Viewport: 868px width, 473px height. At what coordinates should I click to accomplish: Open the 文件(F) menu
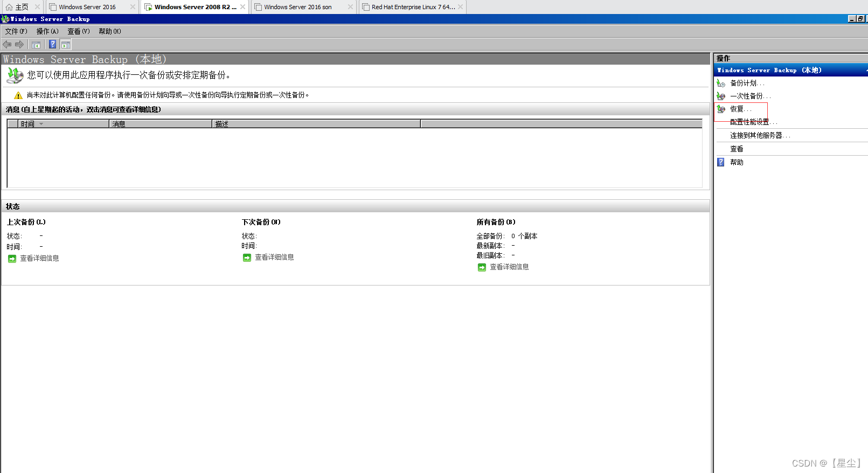point(16,31)
